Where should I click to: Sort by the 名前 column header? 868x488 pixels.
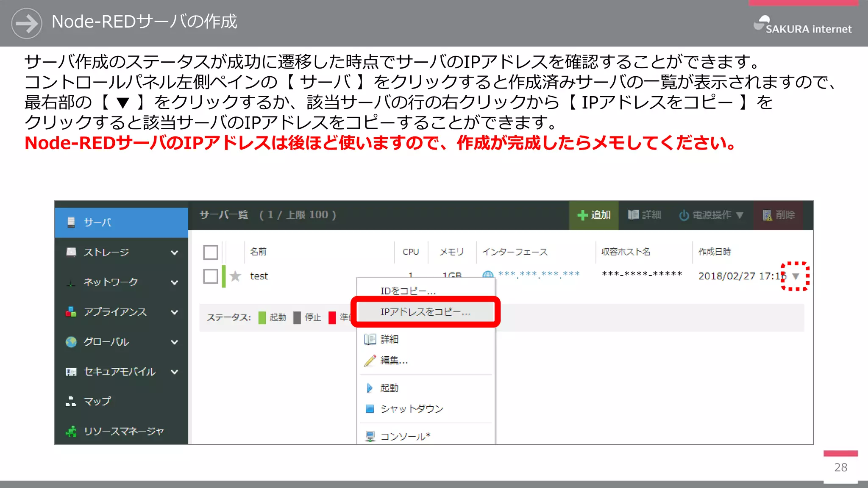pos(258,252)
